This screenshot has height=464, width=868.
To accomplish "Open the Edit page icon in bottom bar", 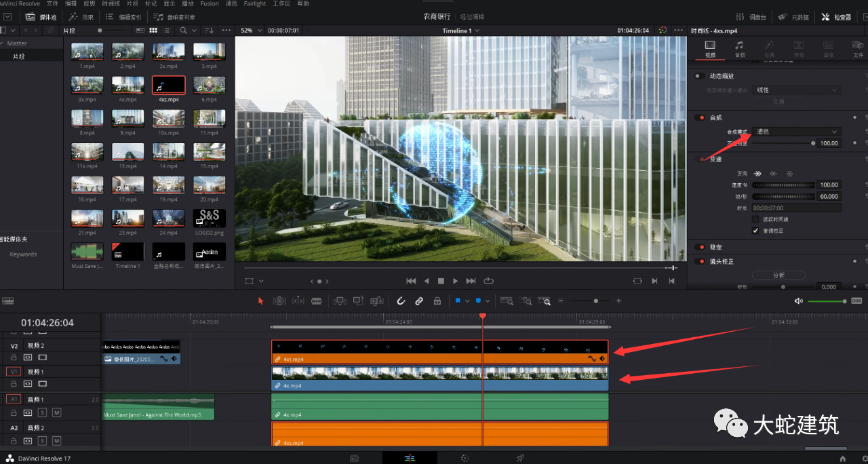I will pos(410,459).
